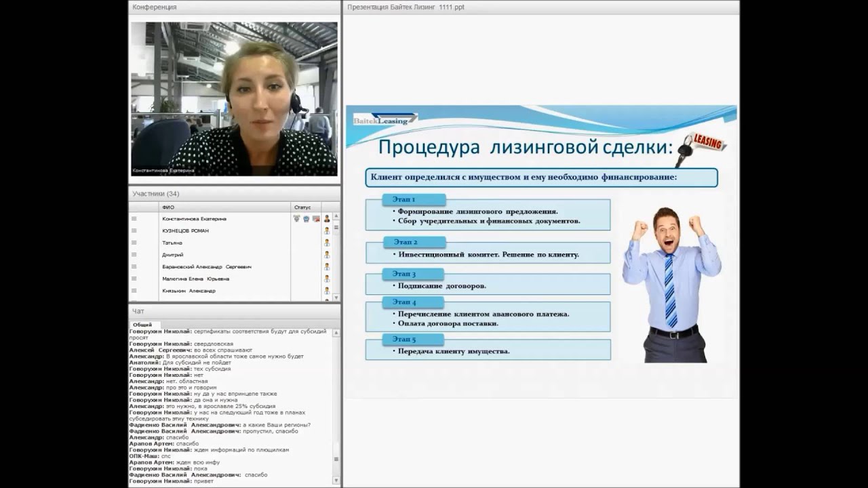Click the Leasing key image on the slide
The width and height of the screenshot is (868, 488).
[701, 149]
